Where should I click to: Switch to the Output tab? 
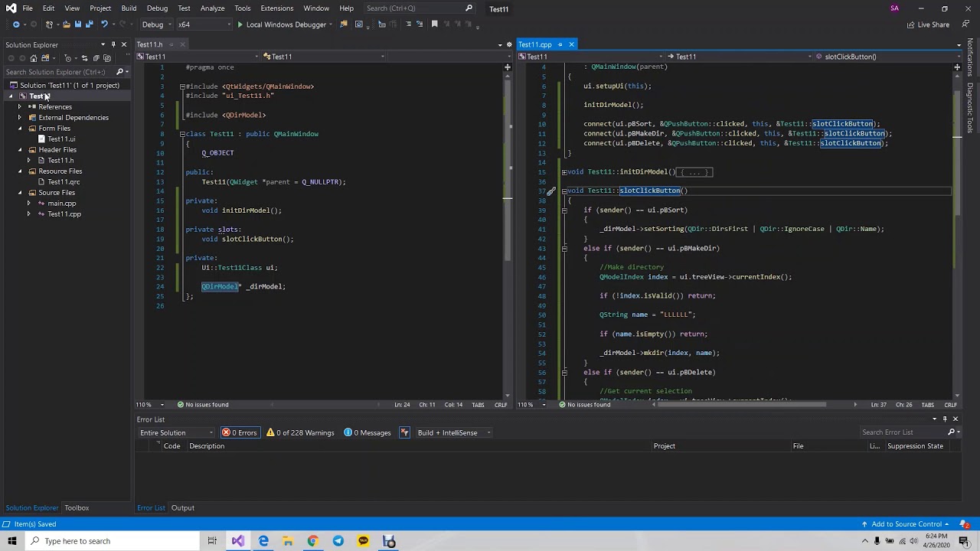pos(183,508)
